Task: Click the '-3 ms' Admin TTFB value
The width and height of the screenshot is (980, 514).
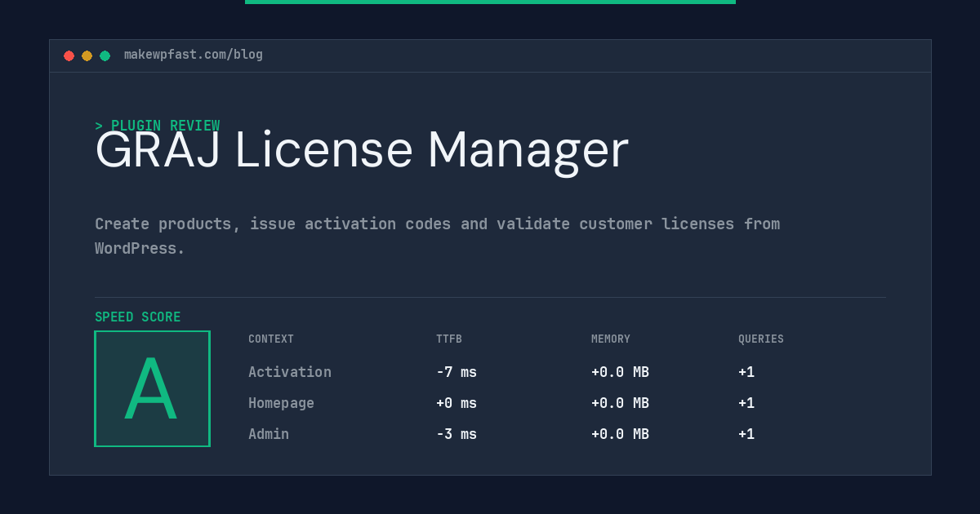Action: (457, 434)
